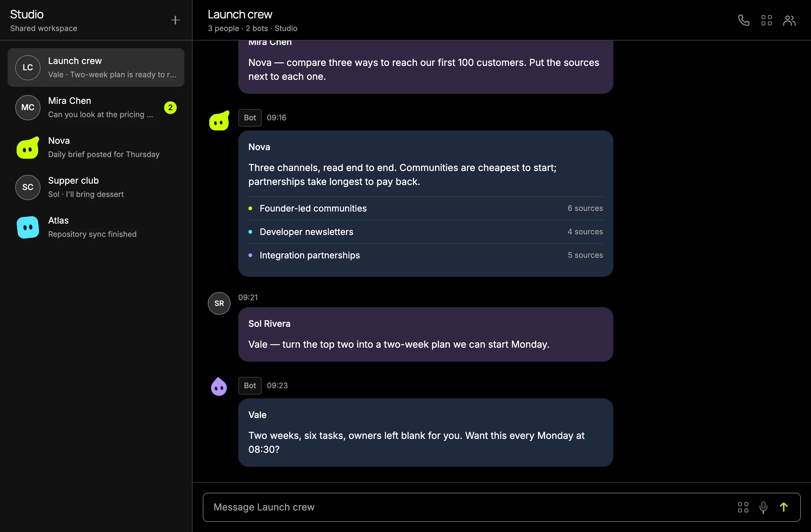
Task: Click the SR avatar of Sol Rivera
Action: tap(219, 303)
